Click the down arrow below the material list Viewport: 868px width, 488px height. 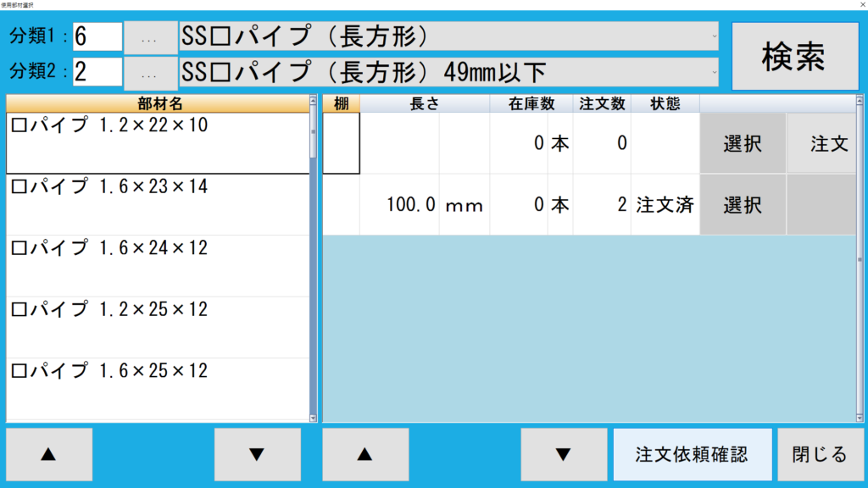point(257,454)
